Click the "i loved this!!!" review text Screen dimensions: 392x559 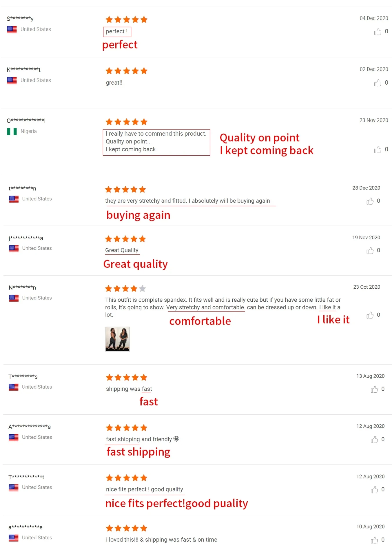click(161, 540)
